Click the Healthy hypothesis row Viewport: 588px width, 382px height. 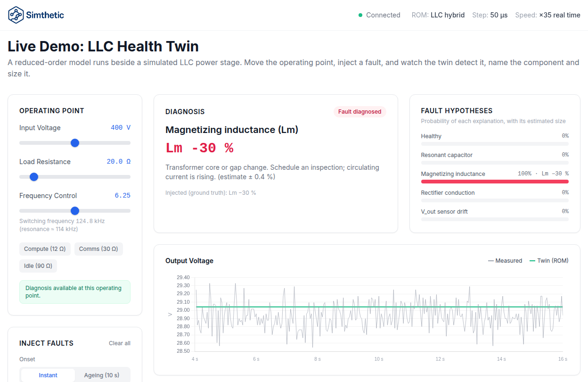(x=495, y=139)
